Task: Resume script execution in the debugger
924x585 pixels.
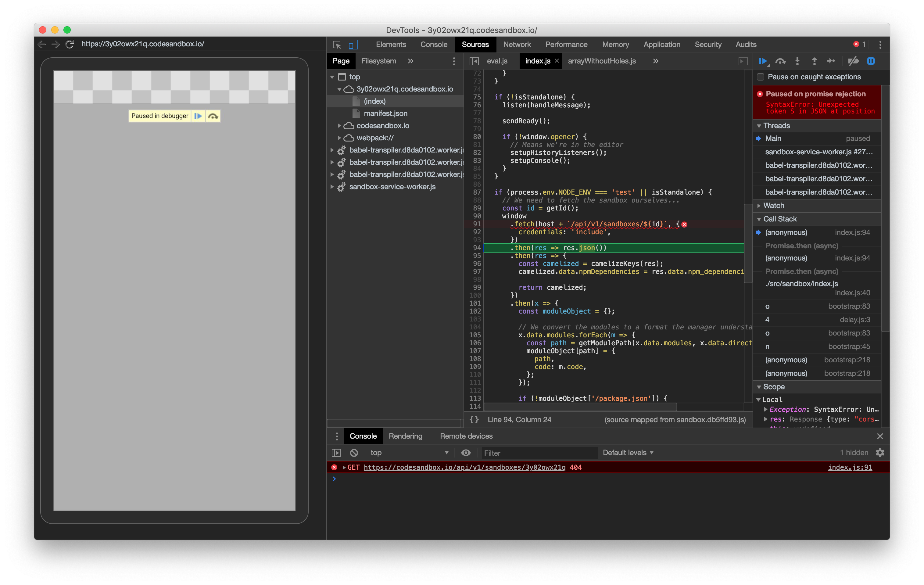Action: coord(764,61)
